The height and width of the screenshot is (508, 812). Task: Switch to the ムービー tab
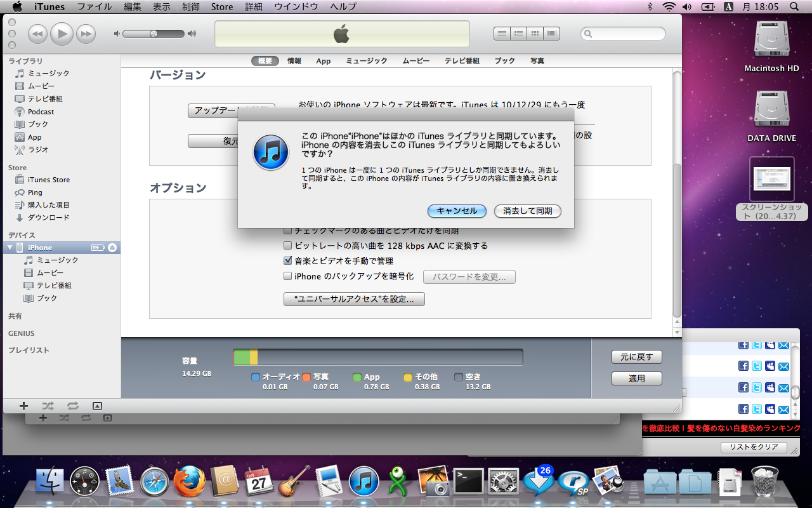point(416,61)
